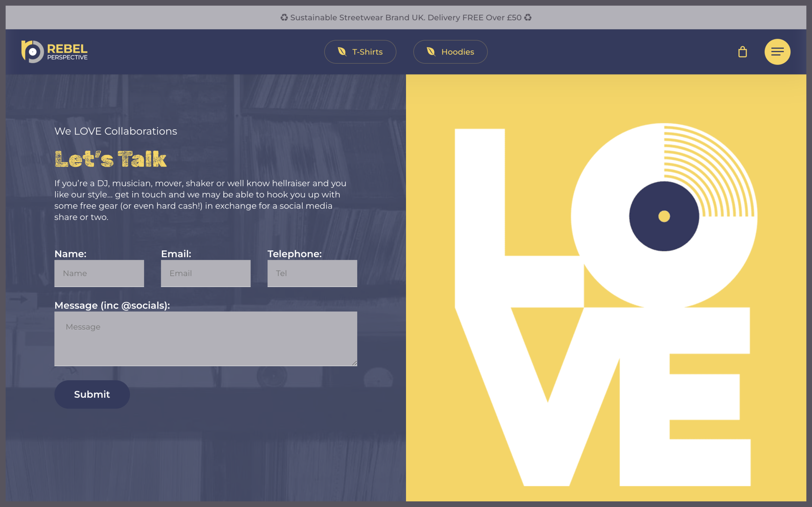The width and height of the screenshot is (812, 507).
Task: Click the Rebel Perspective logo
Action: 54,52
